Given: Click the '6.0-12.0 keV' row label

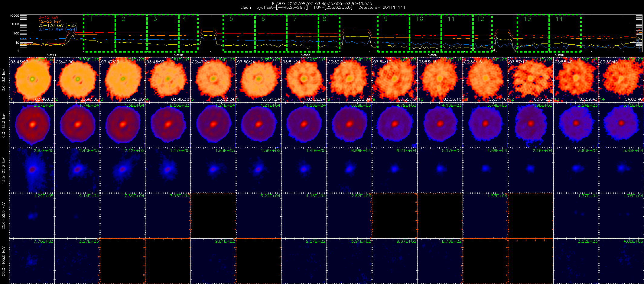Looking at the screenshot, I should (x=4, y=125).
